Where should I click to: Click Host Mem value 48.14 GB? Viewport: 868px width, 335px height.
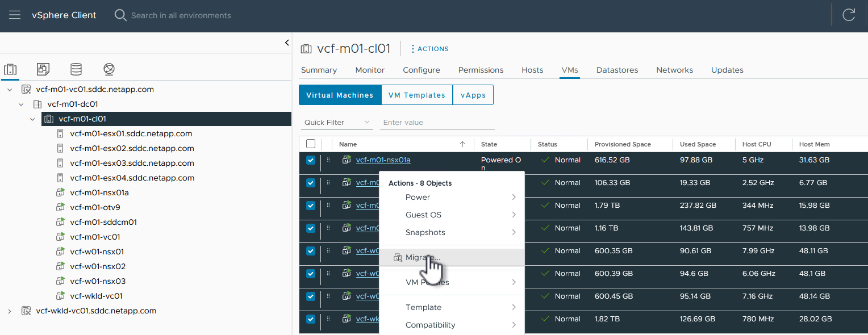click(815, 296)
